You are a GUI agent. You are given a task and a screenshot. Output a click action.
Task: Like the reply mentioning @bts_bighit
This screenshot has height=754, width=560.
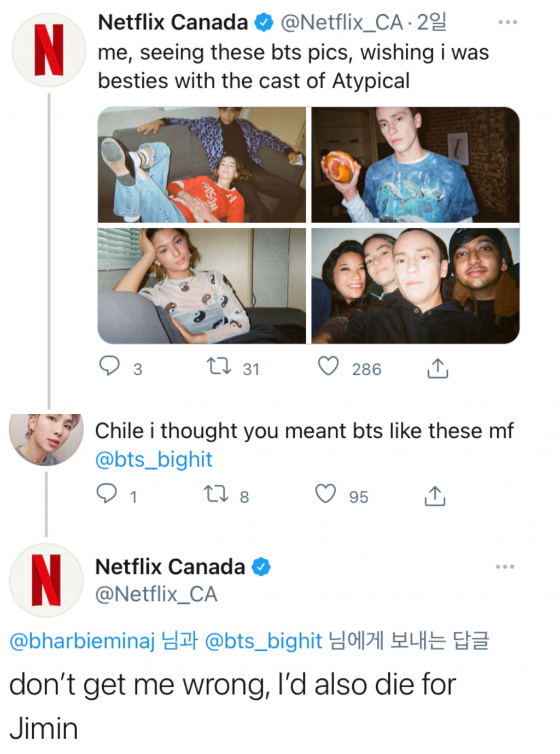325,494
